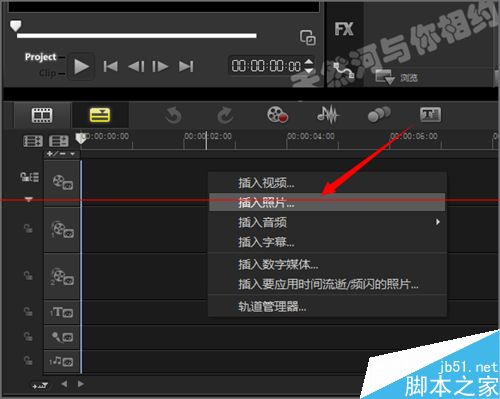Toggle ripple lock for Title track
The height and width of the screenshot is (399, 500).
tap(28, 311)
